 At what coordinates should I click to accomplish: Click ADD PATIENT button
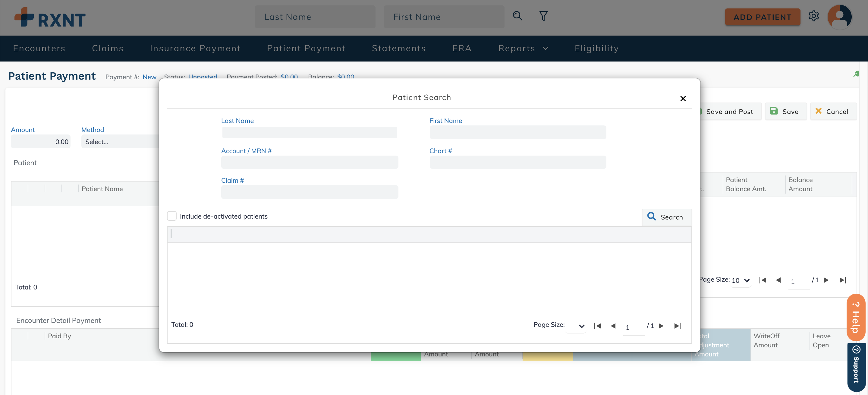pyautogui.click(x=762, y=17)
